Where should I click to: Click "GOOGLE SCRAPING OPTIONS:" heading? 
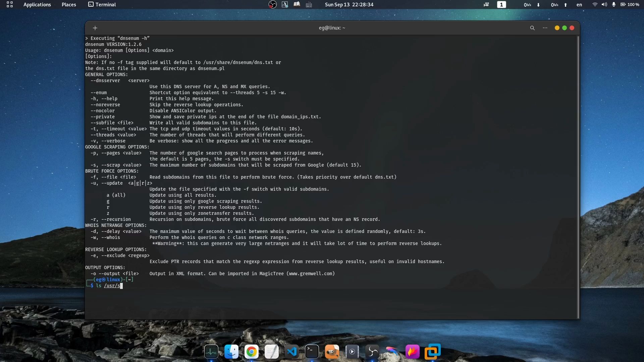click(117, 147)
